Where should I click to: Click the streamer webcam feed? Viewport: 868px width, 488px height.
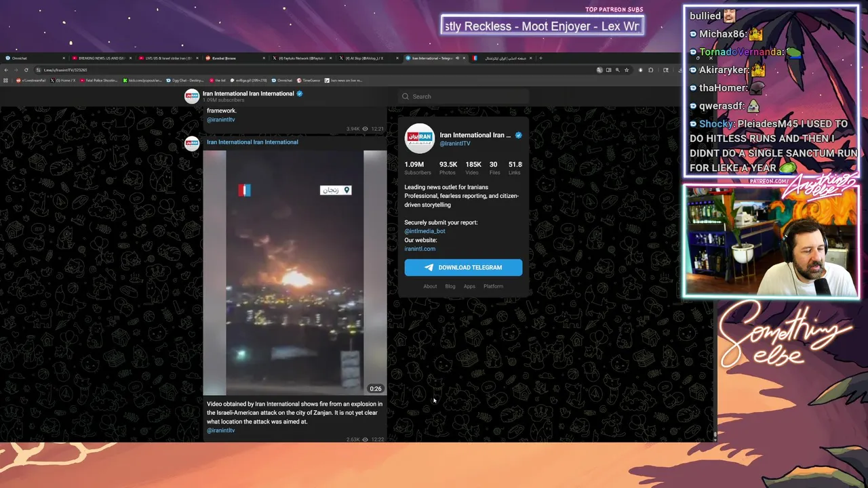771,242
